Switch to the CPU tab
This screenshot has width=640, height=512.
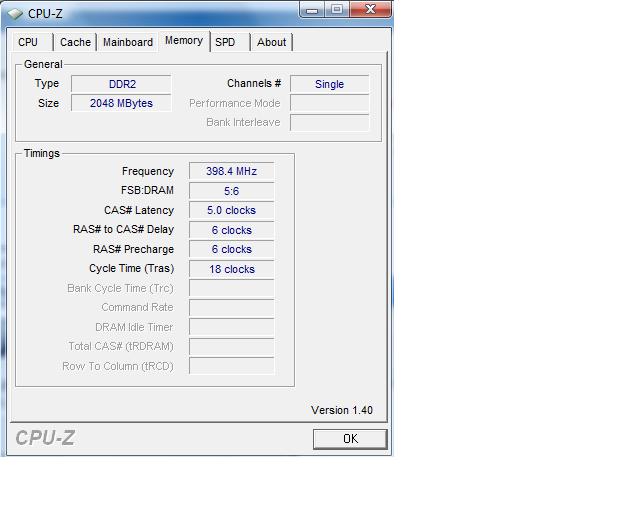32,42
